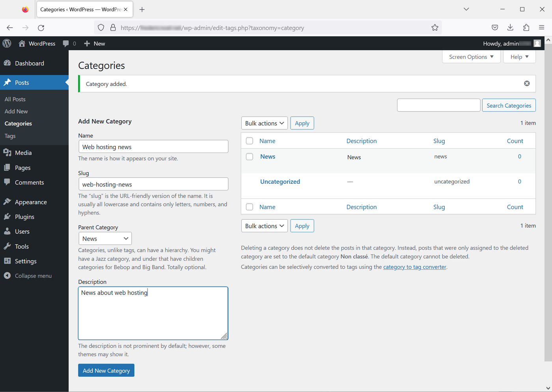
Task: Open Firefox downloads icon in the toolbar
Action: [x=510, y=27]
